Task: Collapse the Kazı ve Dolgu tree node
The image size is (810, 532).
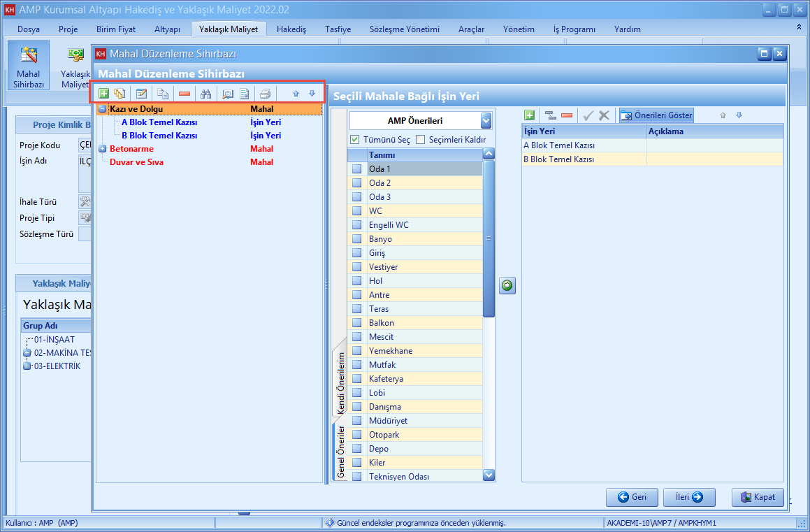Action: (x=102, y=109)
